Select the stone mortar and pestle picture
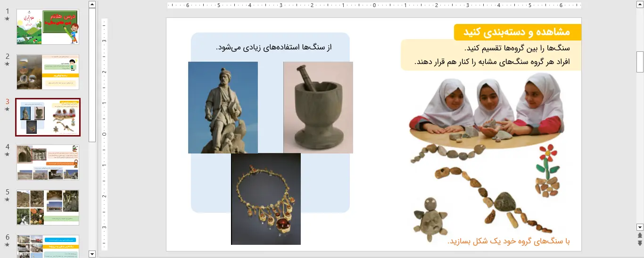The image size is (644, 258). [318, 107]
